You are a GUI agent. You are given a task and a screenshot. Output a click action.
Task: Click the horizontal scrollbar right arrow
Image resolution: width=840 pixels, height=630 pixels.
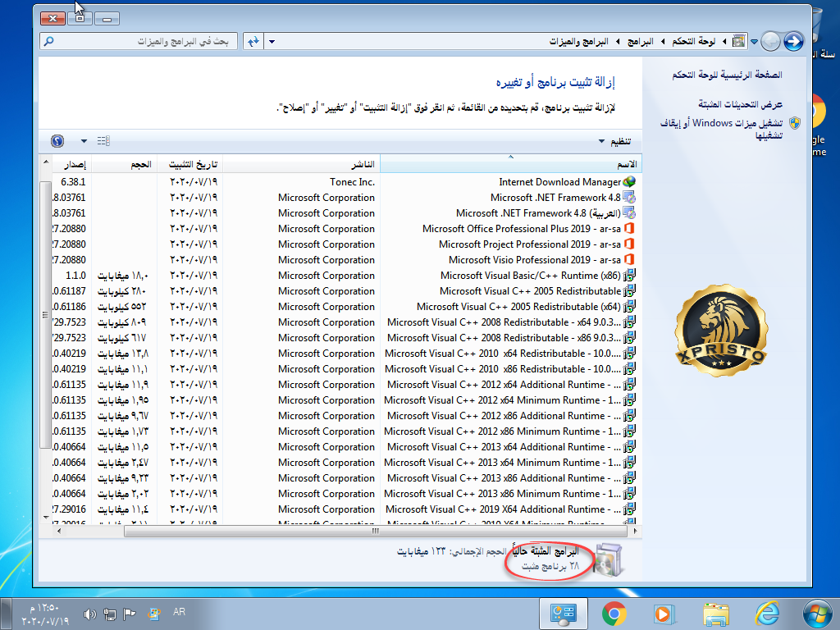tap(636, 532)
